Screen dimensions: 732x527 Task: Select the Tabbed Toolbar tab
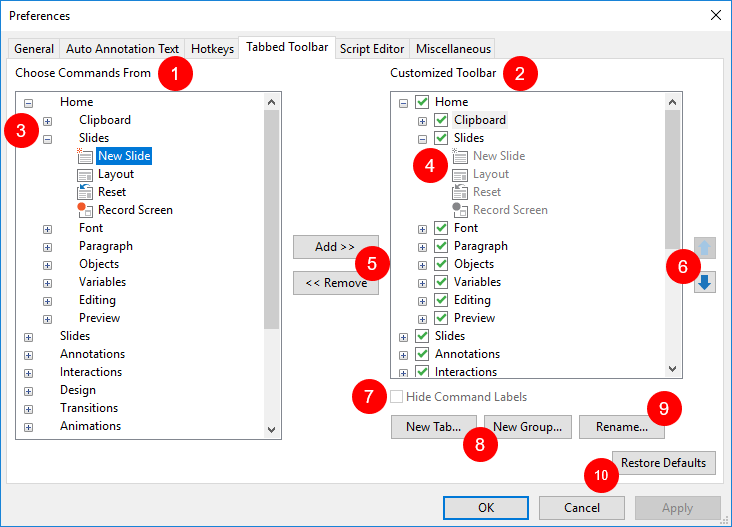coord(287,47)
